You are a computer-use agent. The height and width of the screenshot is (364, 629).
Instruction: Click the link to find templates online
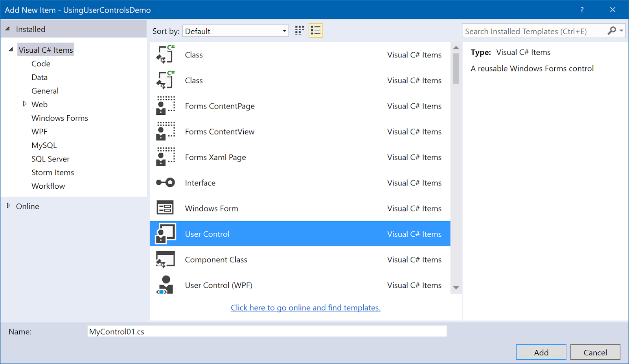(x=305, y=307)
